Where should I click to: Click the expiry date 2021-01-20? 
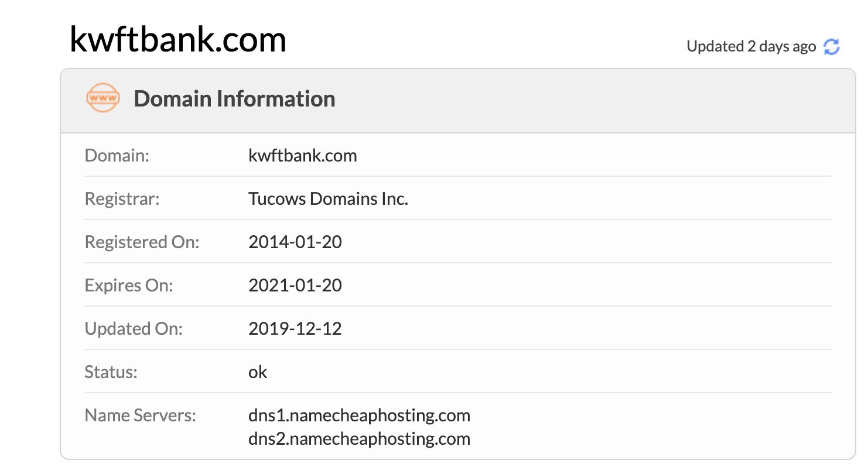click(295, 286)
